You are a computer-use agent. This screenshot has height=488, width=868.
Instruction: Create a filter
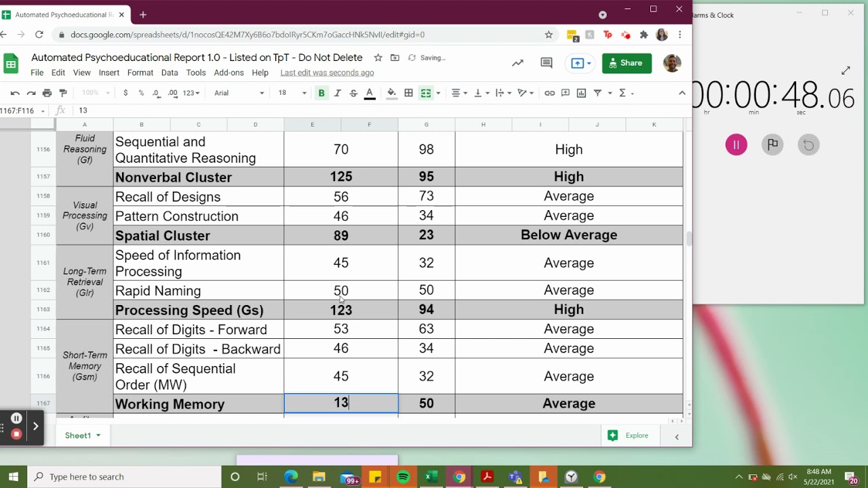pos(598,93)
